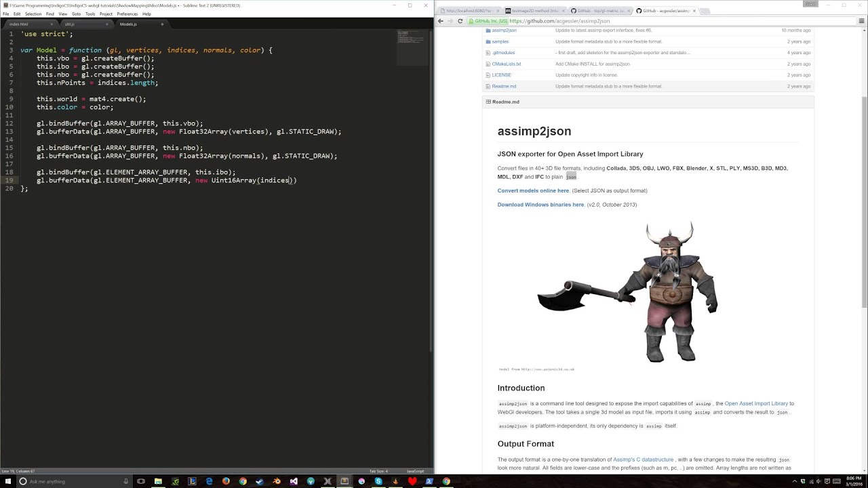Open Visual Studio from the taskbar
The image size is (868, 488).
[294, 481]
